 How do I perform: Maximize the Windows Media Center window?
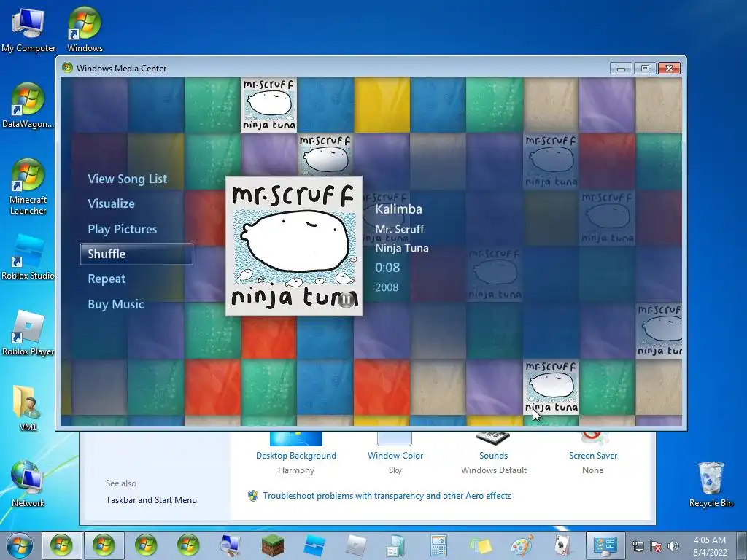(645, 69)
